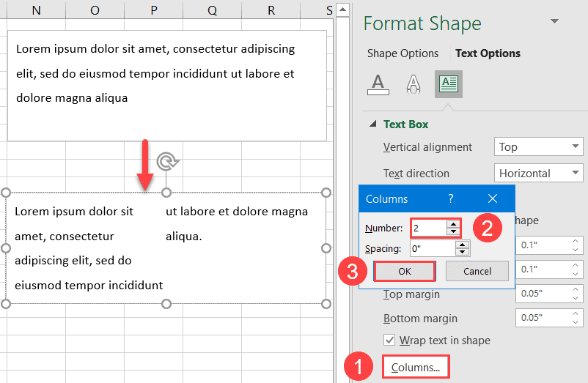Image resolution: width=588 pixels, height=383 pixels.
Task: Click Cancel in the Columns dialog
Action: point(477,271)
